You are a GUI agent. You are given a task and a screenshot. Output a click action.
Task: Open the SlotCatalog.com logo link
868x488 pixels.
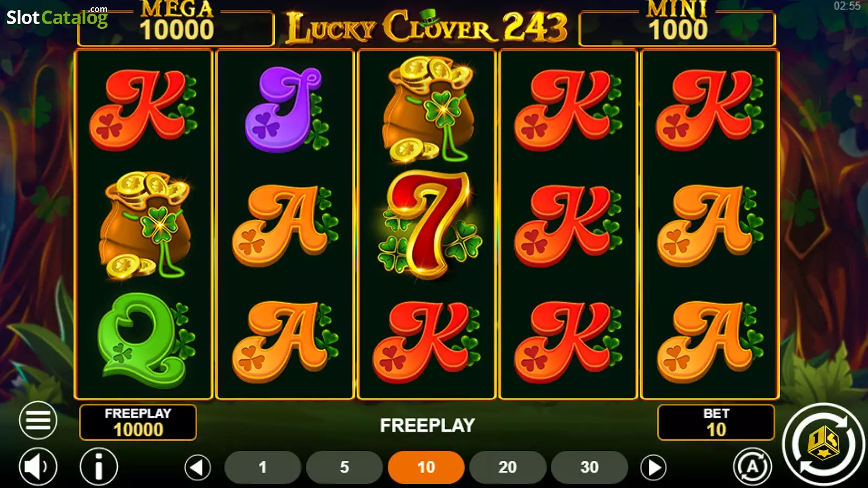tap(57, 17)
